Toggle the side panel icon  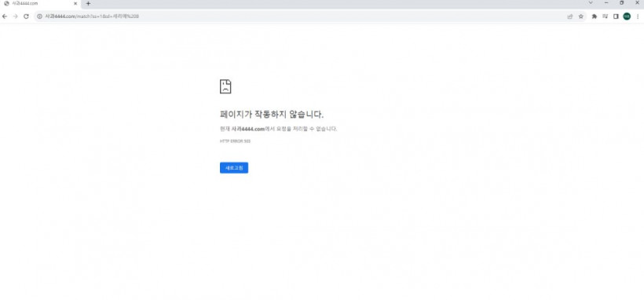pyautogui.click(x=616, y=16)
